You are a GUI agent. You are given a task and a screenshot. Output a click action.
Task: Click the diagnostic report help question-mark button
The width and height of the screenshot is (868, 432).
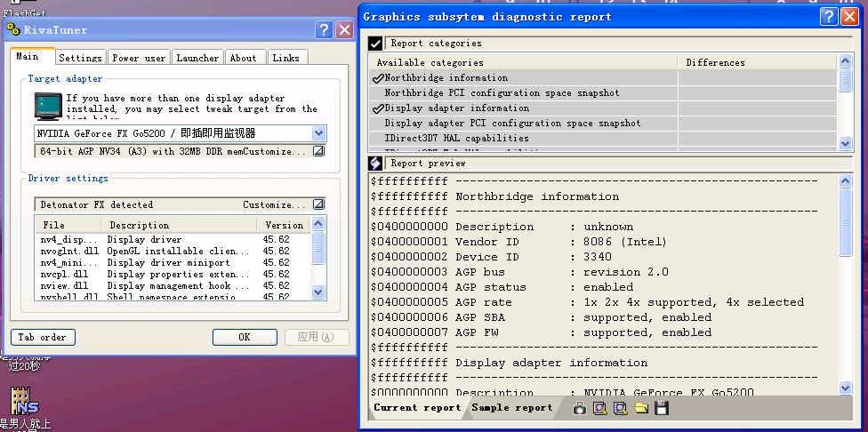coord(829,17)
